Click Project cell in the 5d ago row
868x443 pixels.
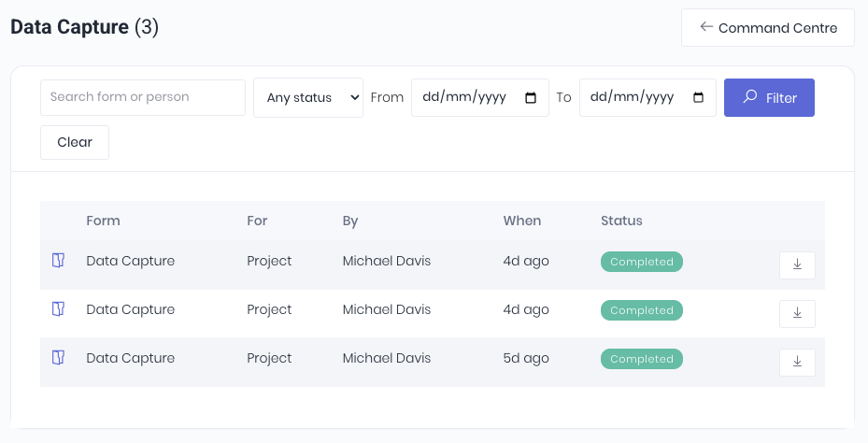point(269,358)
